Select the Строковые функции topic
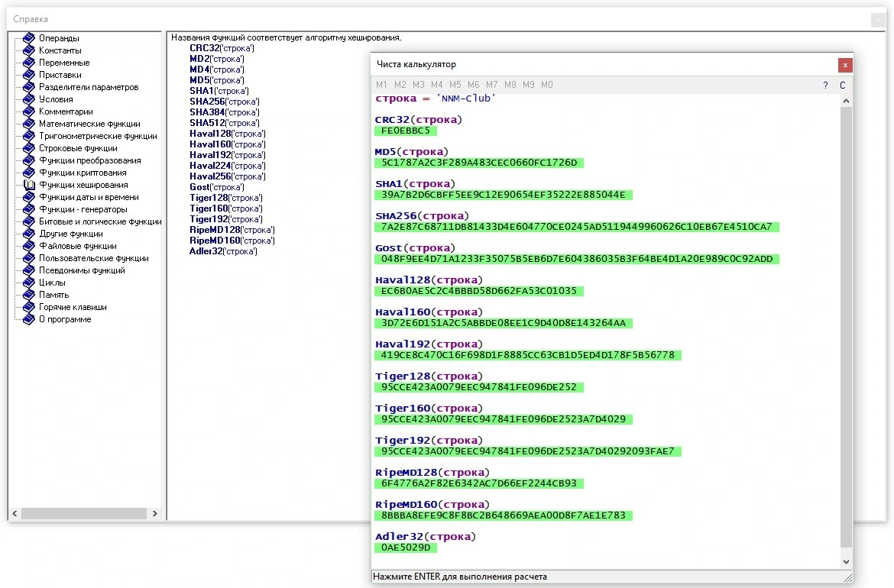The width and height of the screenshot is (894, 588). (x=78, y=148)
